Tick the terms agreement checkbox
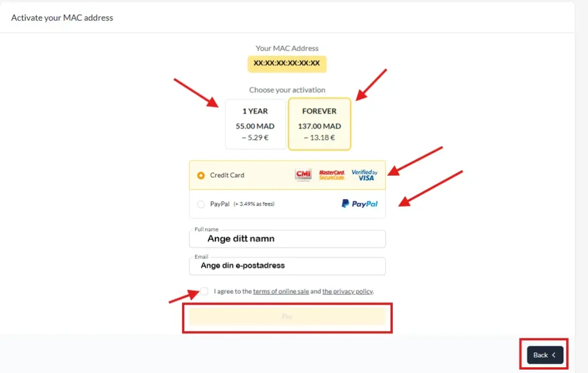This screenshot has height=373, width=588. point(204,292)
